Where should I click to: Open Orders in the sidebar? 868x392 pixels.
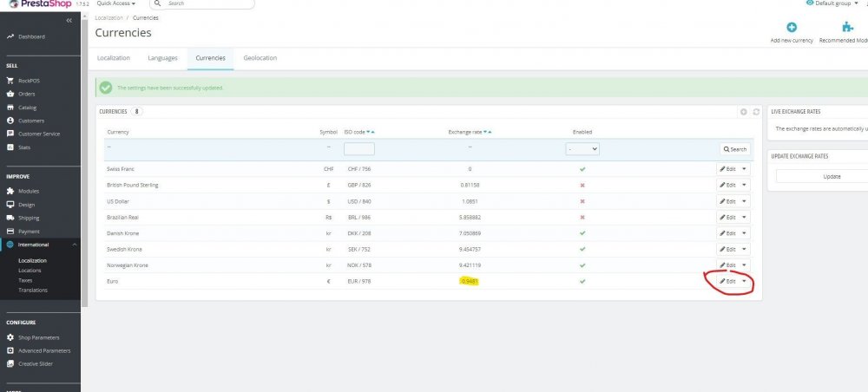click(x=26, y=94)
